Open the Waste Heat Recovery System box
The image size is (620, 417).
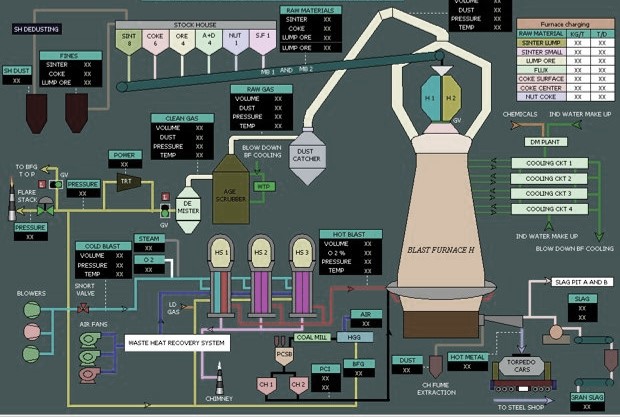tap(177, 342)
